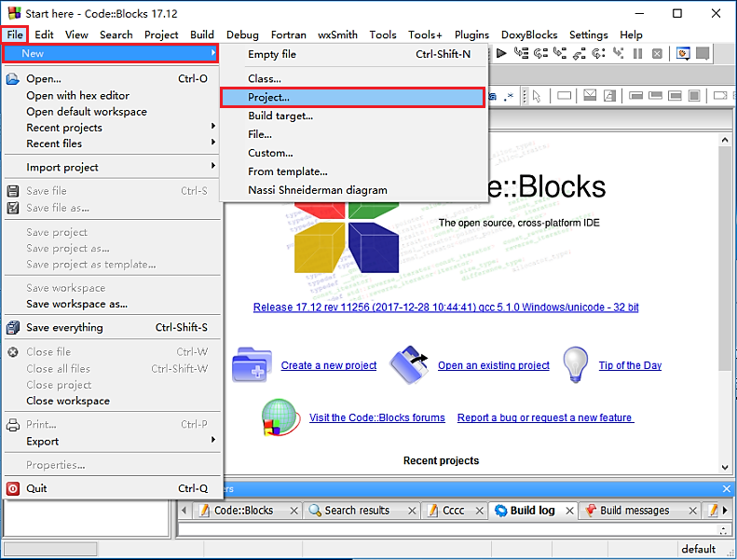Click the Next line debugger icon
Screen dimensions: 737x560
540,53
